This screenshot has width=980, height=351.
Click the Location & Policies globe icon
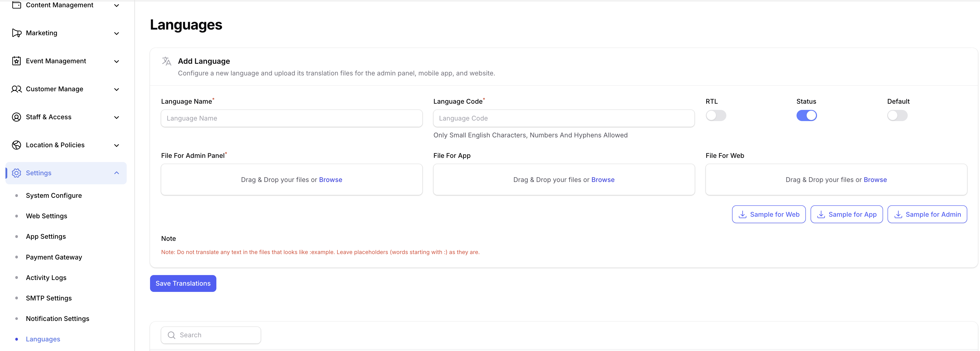click(x=16, y=145)
